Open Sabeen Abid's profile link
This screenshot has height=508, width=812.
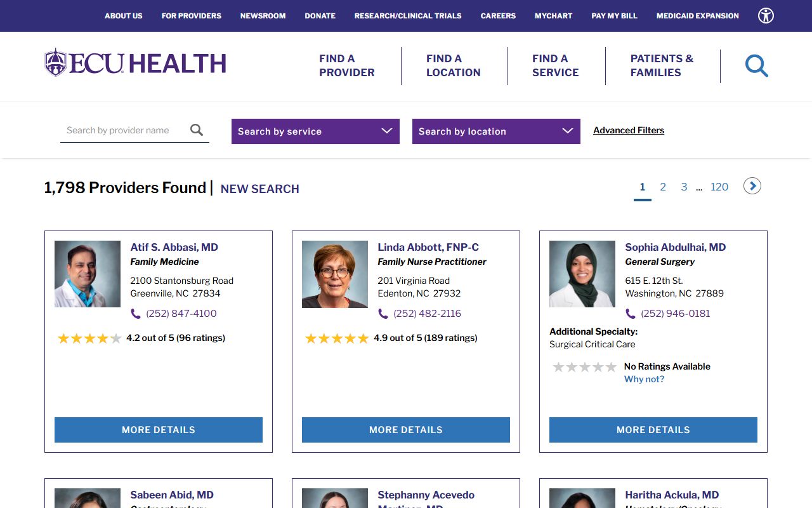(172, 495)
